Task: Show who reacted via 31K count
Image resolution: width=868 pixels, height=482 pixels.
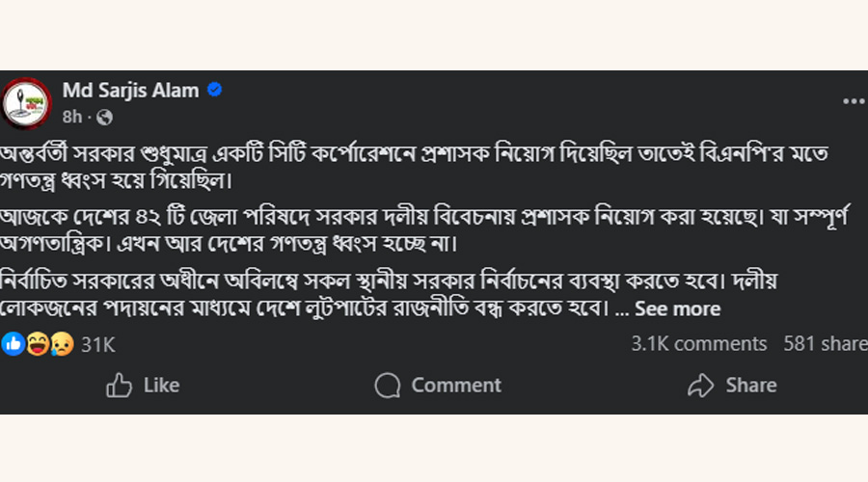Action: click(x=97, y=343)
